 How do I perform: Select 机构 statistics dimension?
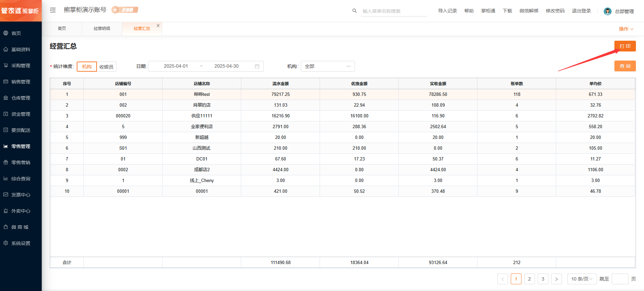[x=87, y=67]
